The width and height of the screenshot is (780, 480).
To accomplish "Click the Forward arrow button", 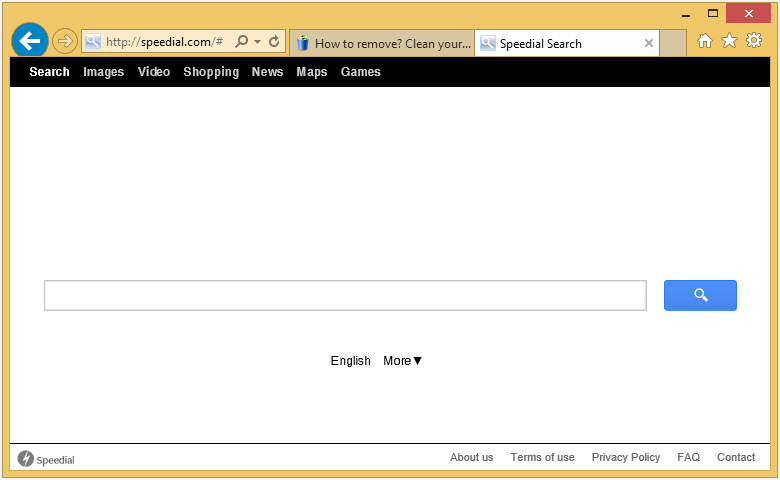I will point(64,41).
